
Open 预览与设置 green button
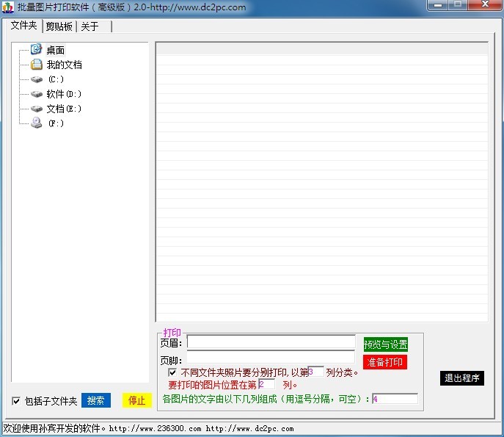385,344
